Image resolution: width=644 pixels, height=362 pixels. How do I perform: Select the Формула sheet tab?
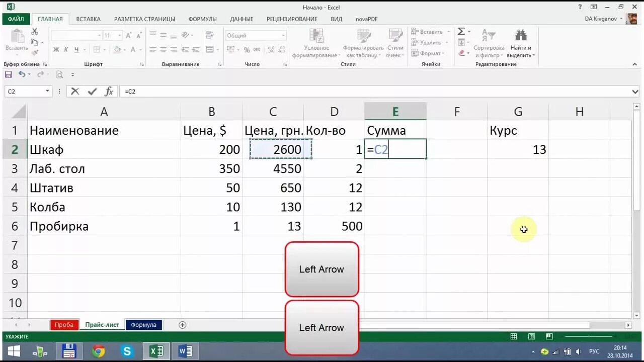(x=144, y=325)
